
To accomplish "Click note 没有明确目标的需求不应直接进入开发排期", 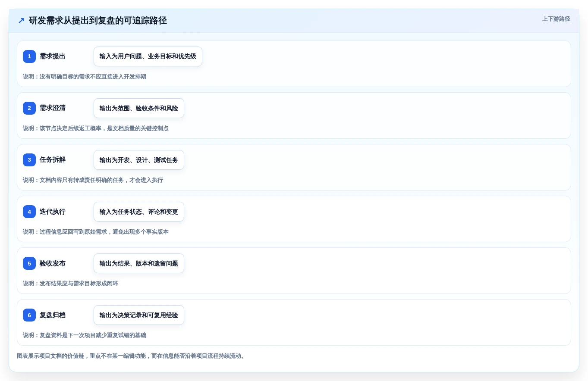I will (x=85, y=77).
